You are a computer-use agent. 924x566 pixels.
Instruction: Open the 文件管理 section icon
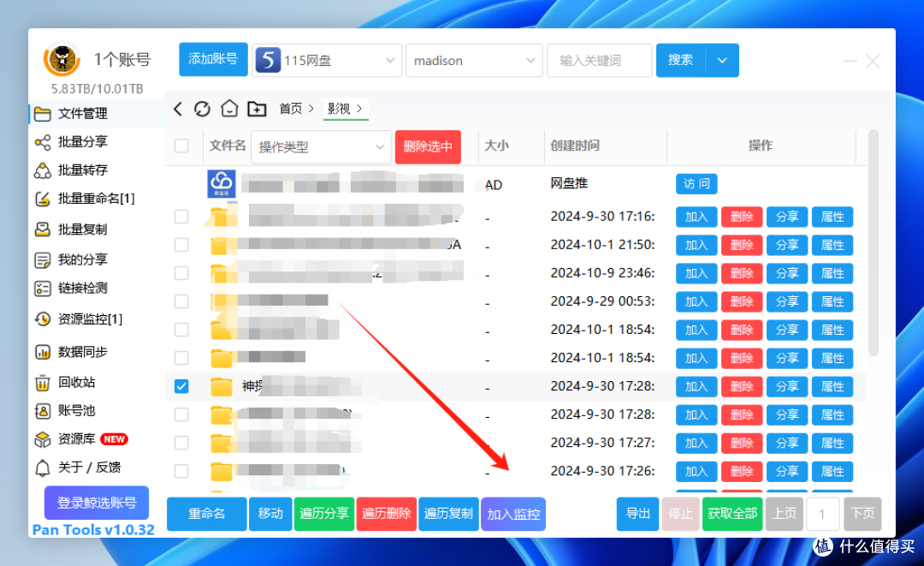43,114
